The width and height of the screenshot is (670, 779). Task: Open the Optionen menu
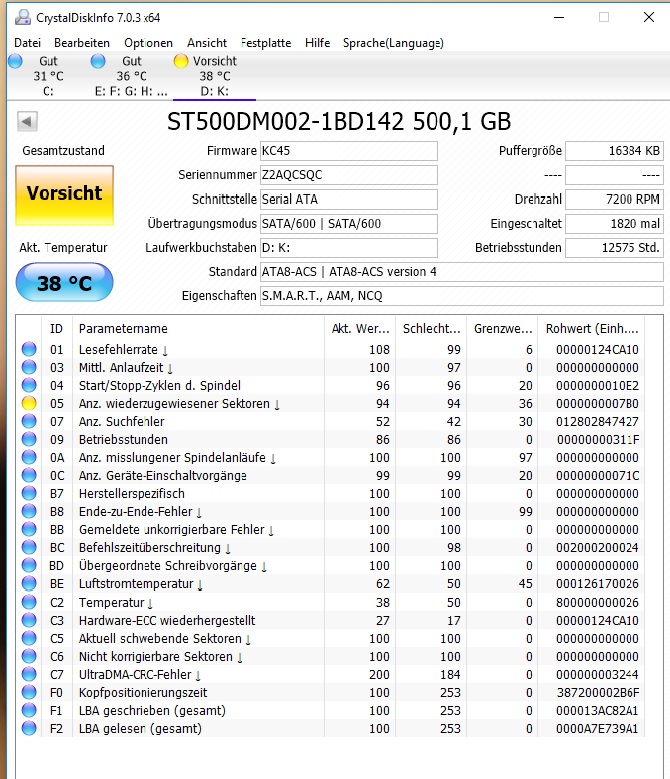(149, 43)
